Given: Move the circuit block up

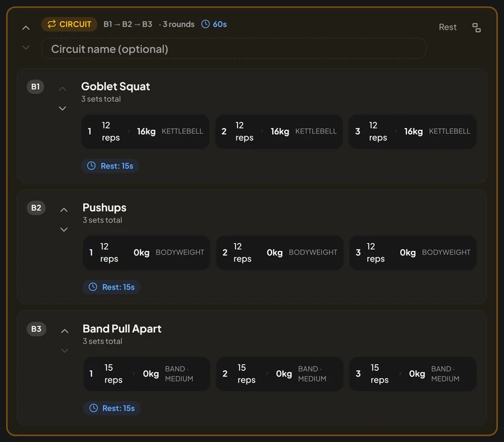Looking at the screenshot, I should click(26, 28).
